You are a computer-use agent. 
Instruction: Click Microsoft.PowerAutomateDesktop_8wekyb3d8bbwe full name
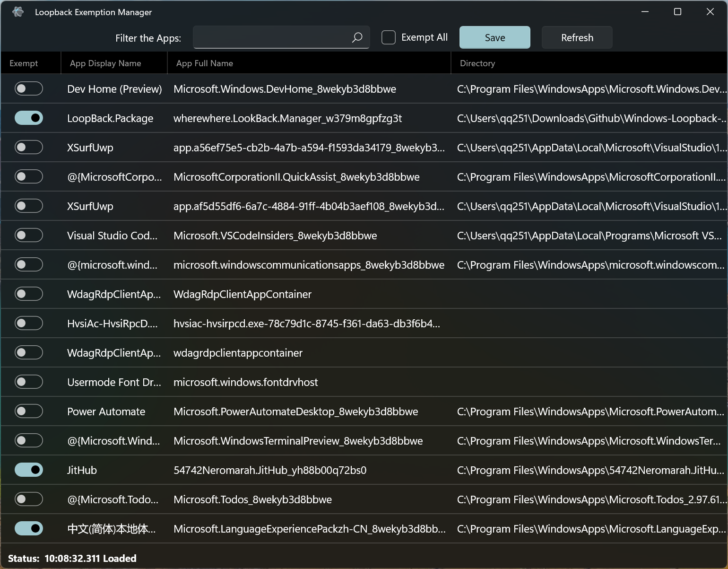coord(296,411)
